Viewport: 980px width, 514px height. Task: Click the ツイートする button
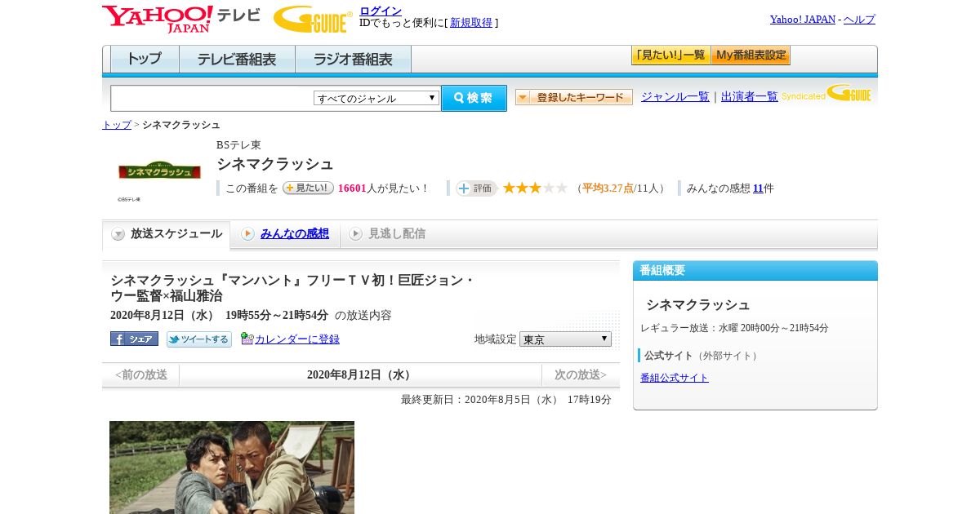(x=199, y=339)
